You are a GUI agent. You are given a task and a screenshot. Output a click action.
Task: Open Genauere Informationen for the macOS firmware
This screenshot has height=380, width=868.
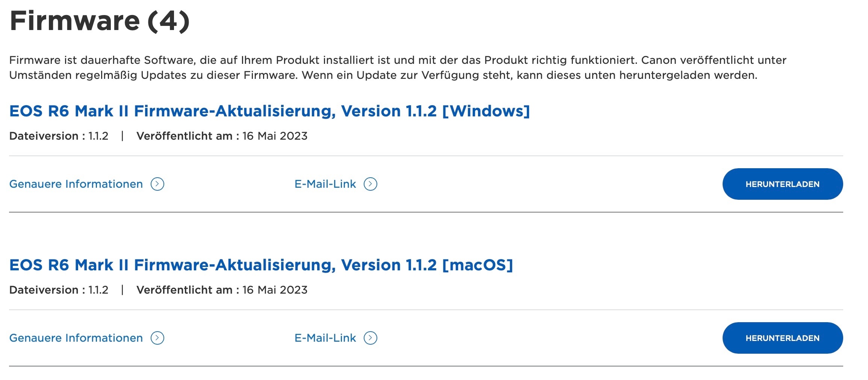(x=76, y=338)
